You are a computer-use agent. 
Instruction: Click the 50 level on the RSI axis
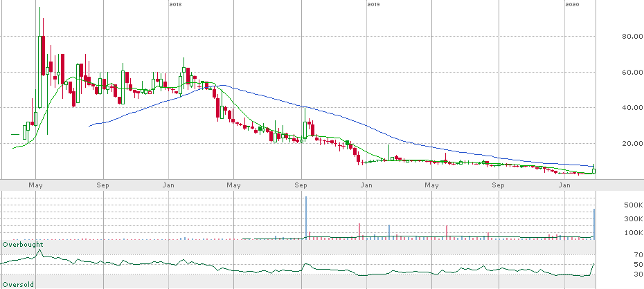(x=638, y=264)
